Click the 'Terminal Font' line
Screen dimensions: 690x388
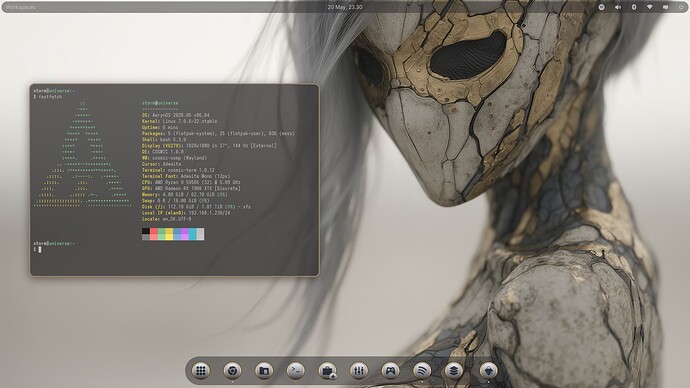(x=186, y=176)
